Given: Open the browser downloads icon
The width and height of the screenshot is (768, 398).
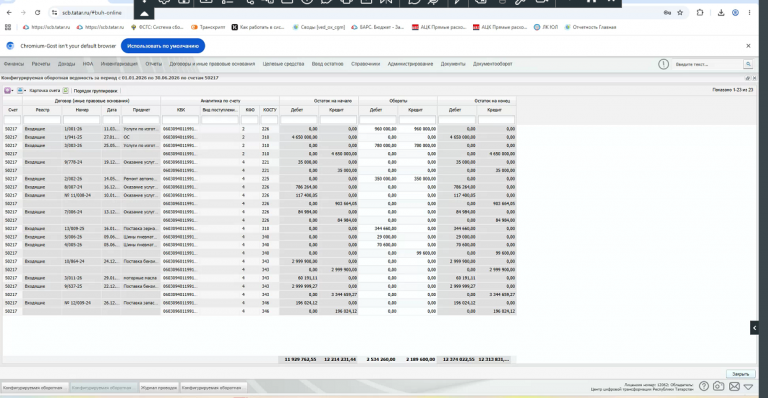Looking at the screenshot, I should click(x=721, y=13).
